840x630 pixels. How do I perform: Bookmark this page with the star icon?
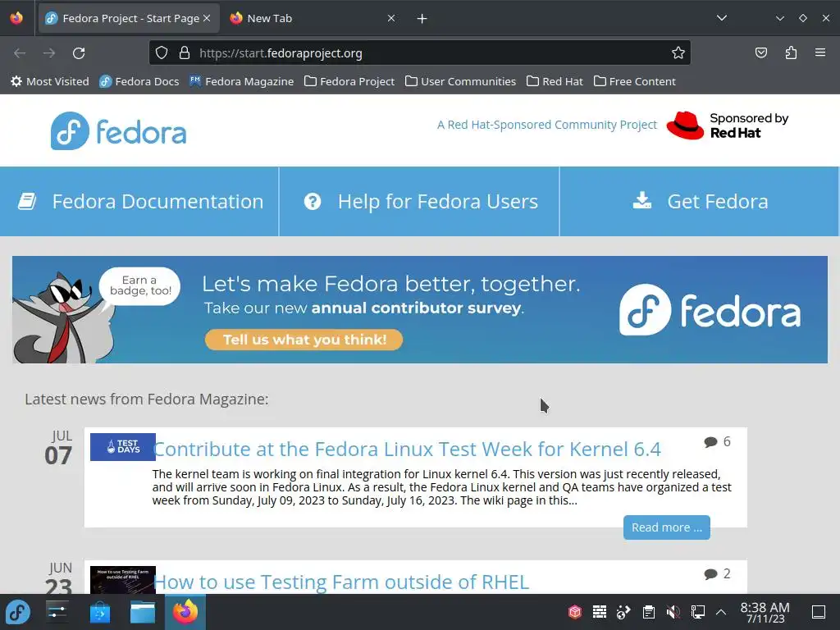[x=678, y=53]
